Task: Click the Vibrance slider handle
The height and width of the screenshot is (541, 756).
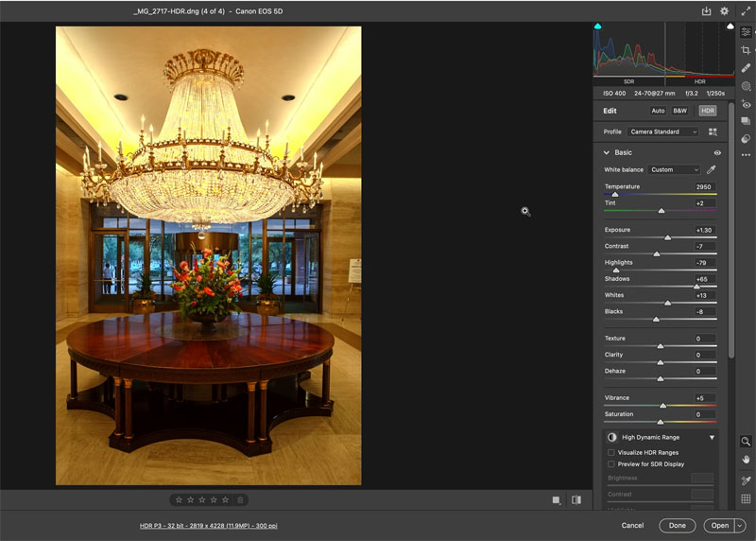Action: point(663,406)
